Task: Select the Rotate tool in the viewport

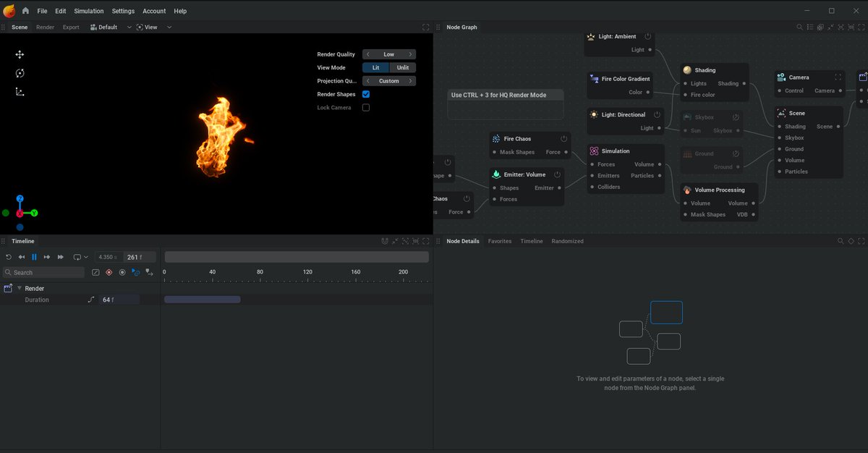Action: click(20, 73)
